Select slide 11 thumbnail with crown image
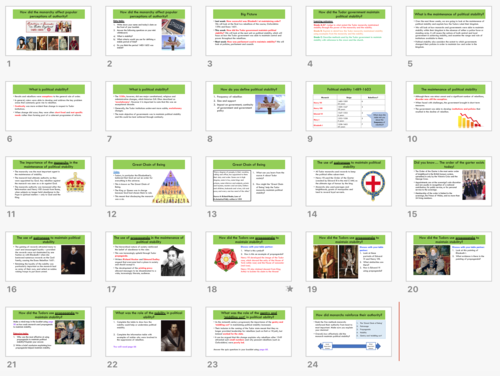Screen dimensions: 500x376 48,181
